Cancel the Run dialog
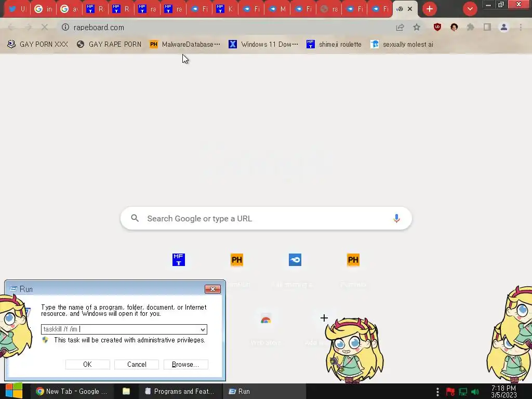Screen dimensions: 532x399 [x=137, y=364]
